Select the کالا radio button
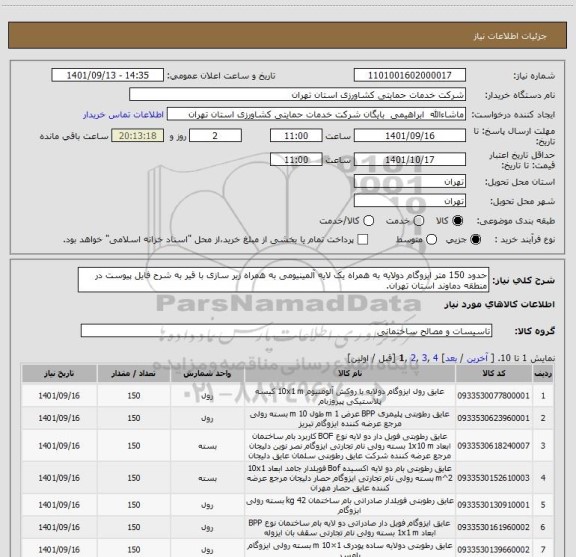This screenshot has width=576, height=557. point(458,221)
